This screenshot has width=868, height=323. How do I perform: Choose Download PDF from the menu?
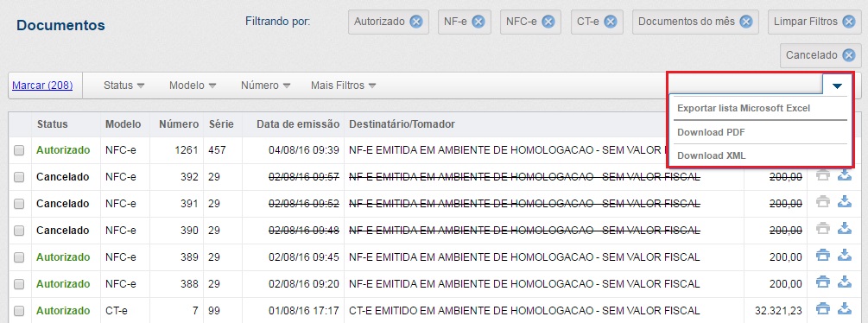pos(711,132)
